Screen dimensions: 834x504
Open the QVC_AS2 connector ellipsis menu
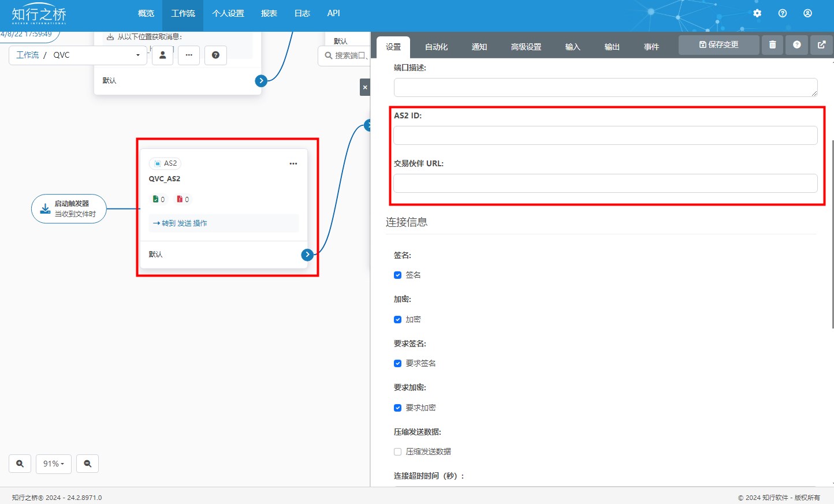click(293, 164)
